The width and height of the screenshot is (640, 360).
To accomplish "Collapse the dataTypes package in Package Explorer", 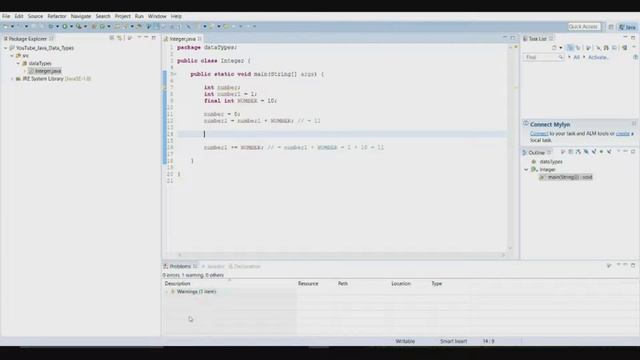I will [18, 64].
